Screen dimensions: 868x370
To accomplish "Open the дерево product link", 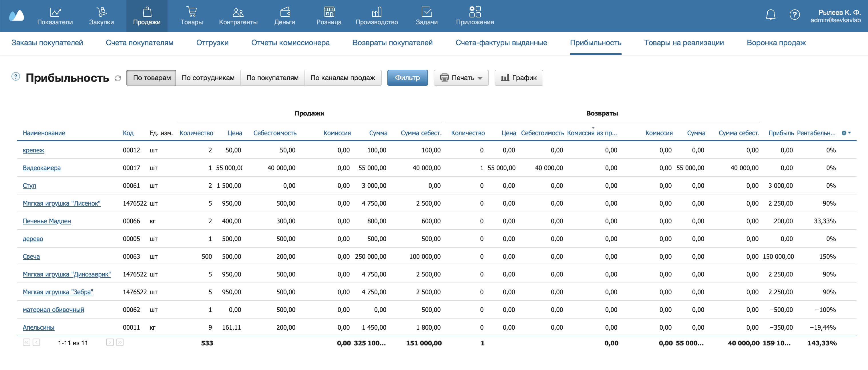I will pos(33,239).
